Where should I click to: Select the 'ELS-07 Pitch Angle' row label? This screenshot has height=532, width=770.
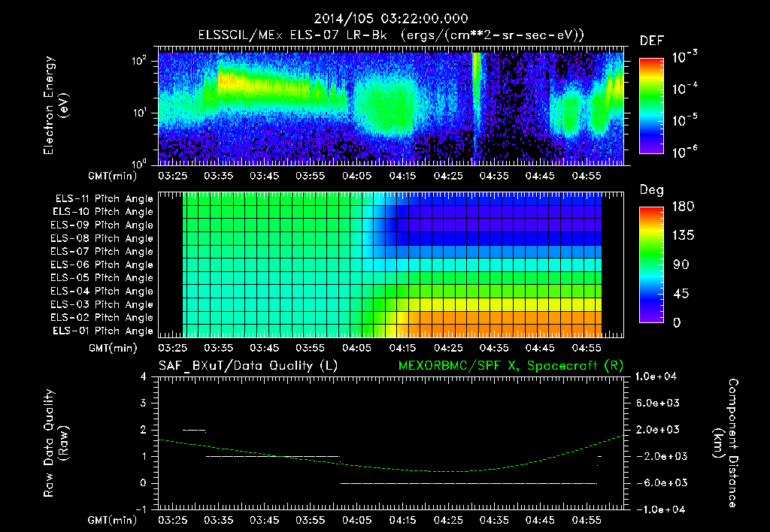click(x=102, y=251)
